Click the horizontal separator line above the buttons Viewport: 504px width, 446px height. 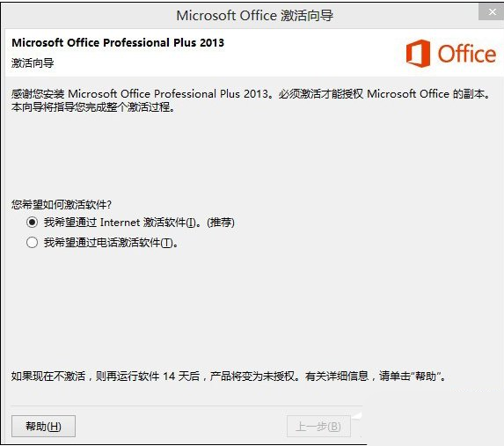(x=186, y=406)
